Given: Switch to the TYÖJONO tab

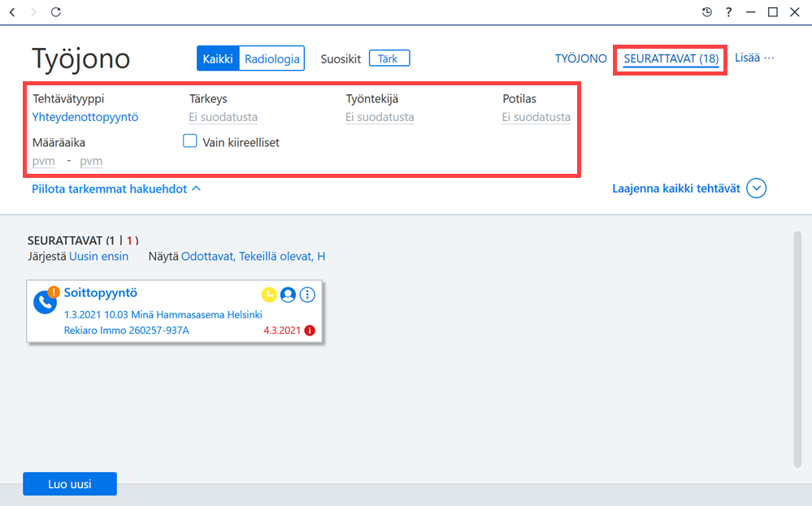Looking at the screenshot, I should coord(581,58).
